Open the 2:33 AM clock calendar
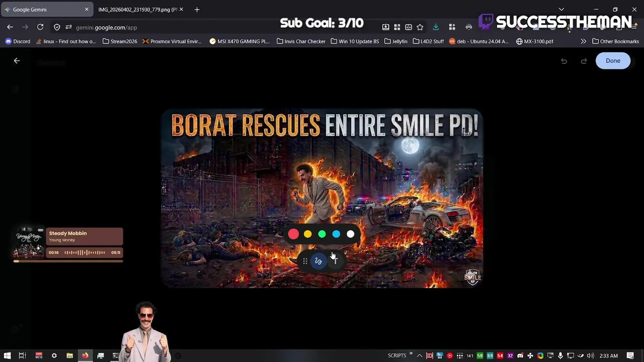 coord(608,355)
